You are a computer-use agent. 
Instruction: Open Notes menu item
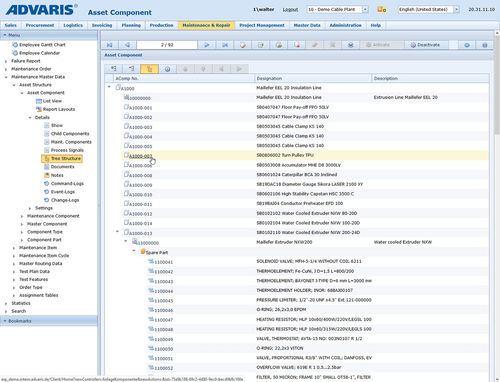tap(57, 175)
